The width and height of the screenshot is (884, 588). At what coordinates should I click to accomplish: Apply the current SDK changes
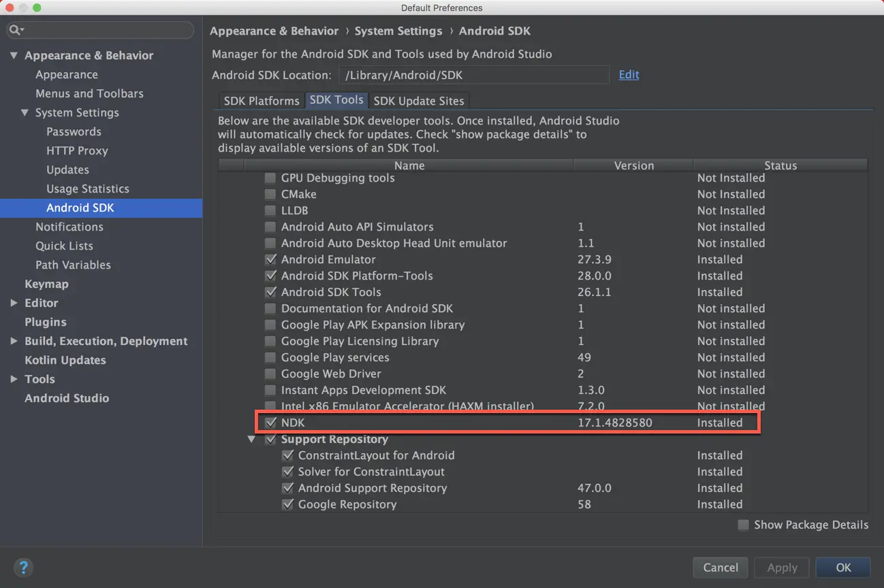781,567
